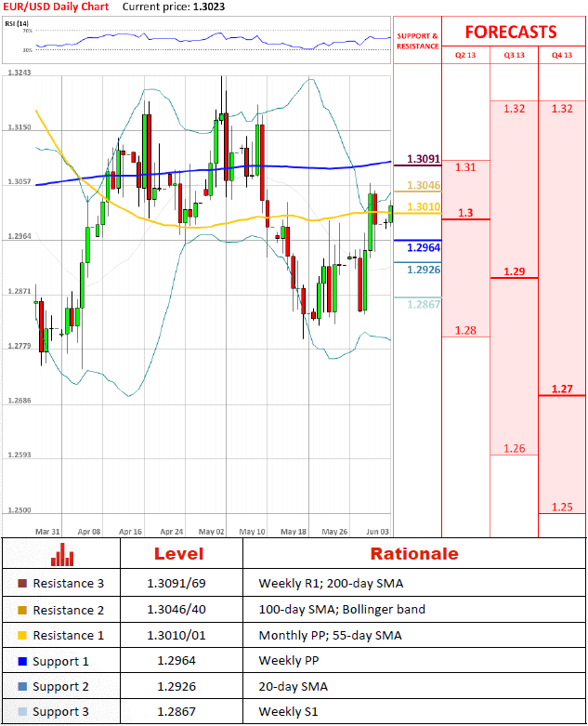Click the Resistance 3 dark red swatch
The height and width of the screenshot is (726, 588).
pos(22,584)
